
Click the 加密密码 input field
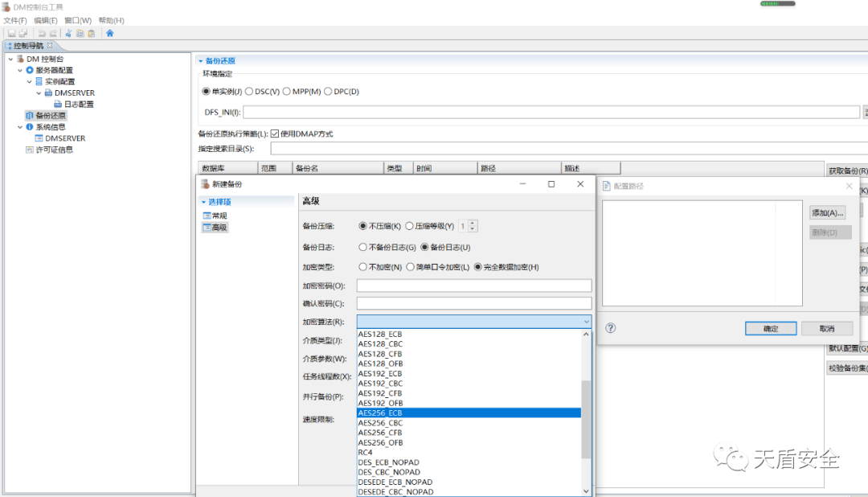(x=473, y=285)
